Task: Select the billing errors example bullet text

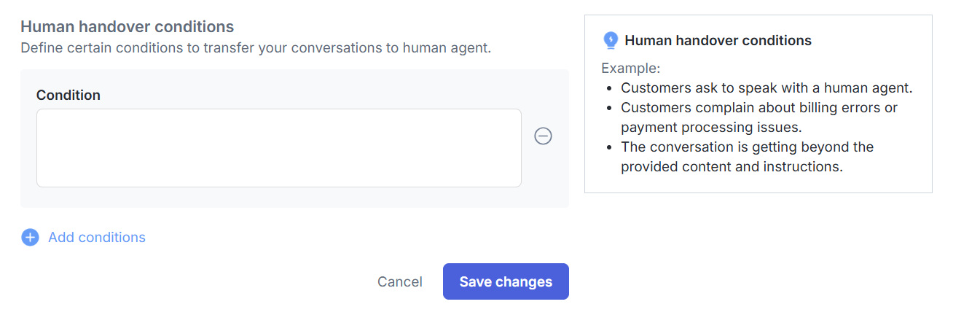Action: coord(759,108)
